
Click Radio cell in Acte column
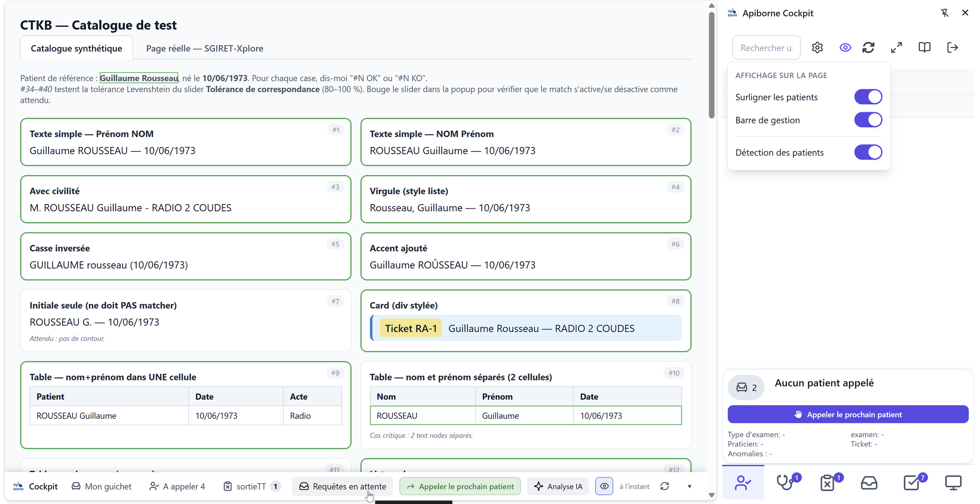click(x=312, y=416)
